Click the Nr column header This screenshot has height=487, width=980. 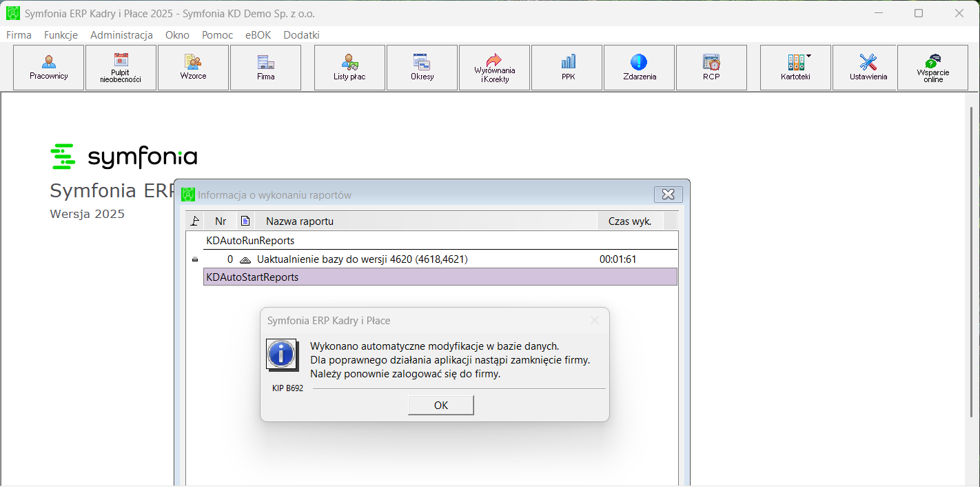coord(221,221)
